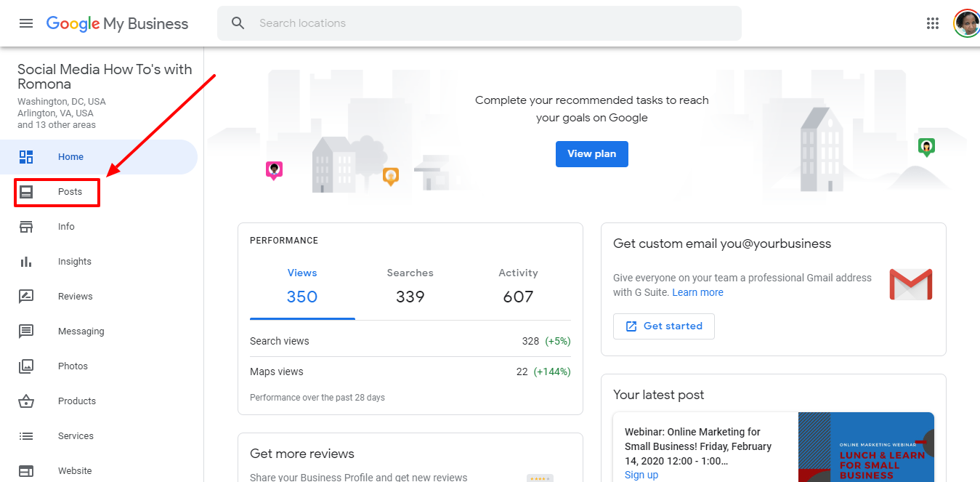This screenshot has height=482, width=980.
Task: Click the Photos icon in sidebar
Action: [x=26, y=366]
